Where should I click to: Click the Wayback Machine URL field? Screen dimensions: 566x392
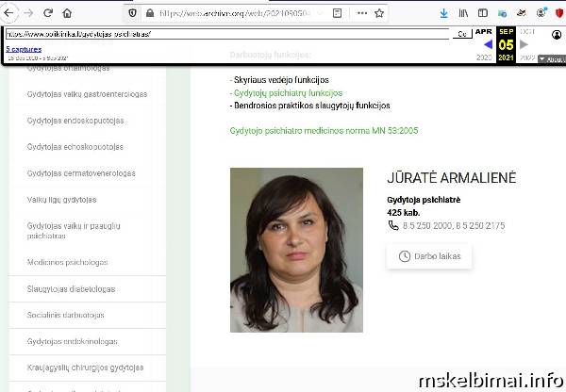[227, 34]
